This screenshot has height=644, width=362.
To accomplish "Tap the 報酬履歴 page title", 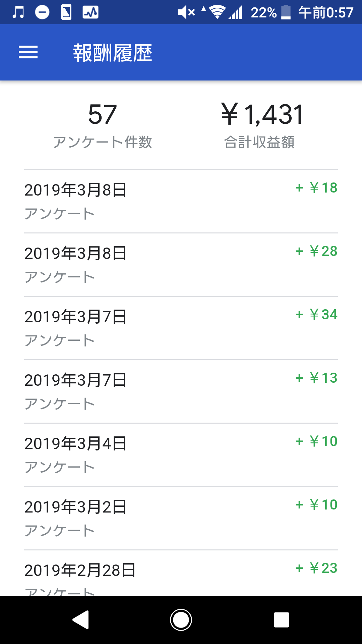I will pyautogui.click(x=113, y=53).
